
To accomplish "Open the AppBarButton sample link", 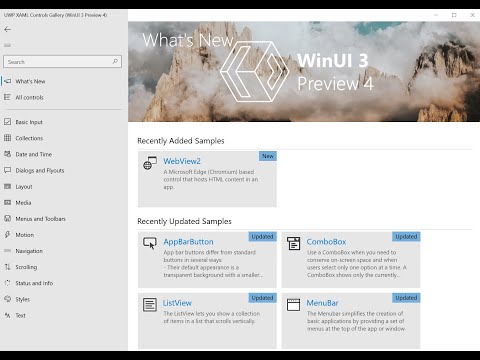I will (x=188, y=242).
